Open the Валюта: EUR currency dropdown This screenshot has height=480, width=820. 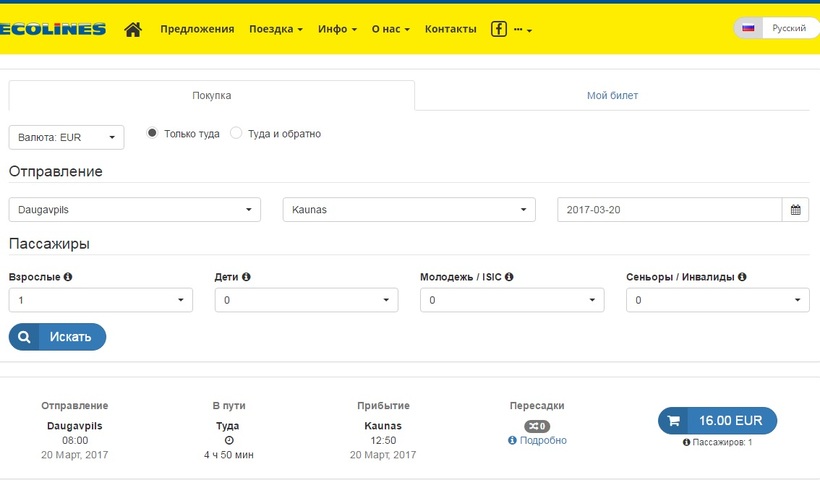66,137
